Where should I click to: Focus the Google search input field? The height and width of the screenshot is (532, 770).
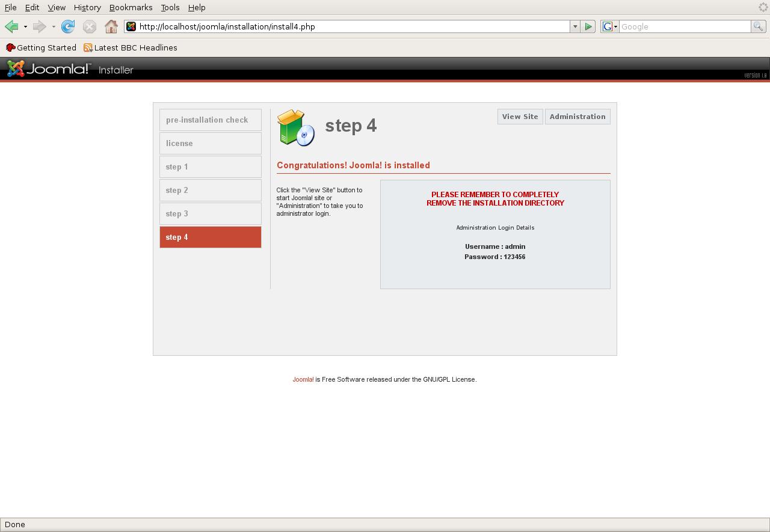685,26
